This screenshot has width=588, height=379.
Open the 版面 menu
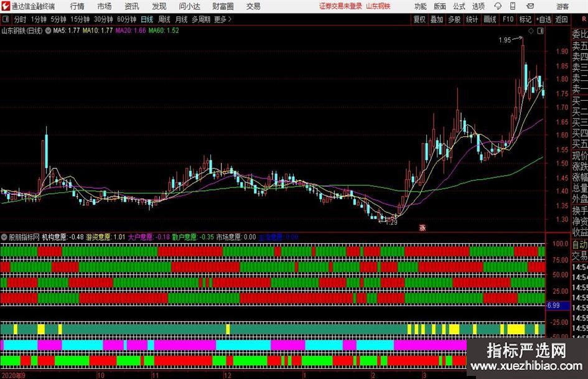click(439, 6)
